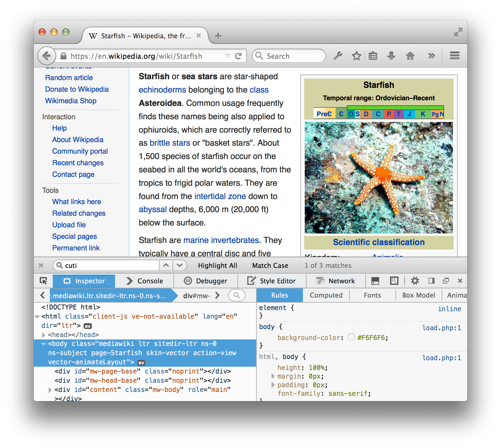501x448 pixels.
Task: Open the developer tools wrench icon
Action: 338,56
